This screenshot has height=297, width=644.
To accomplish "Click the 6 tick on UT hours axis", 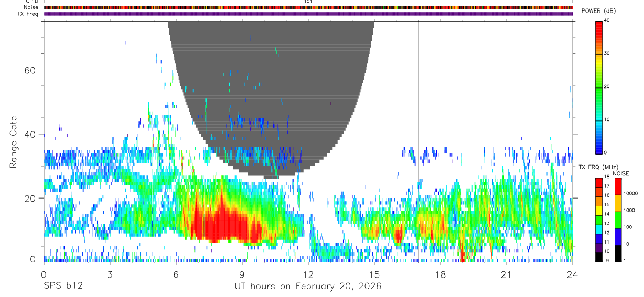I will pos(176,274).
